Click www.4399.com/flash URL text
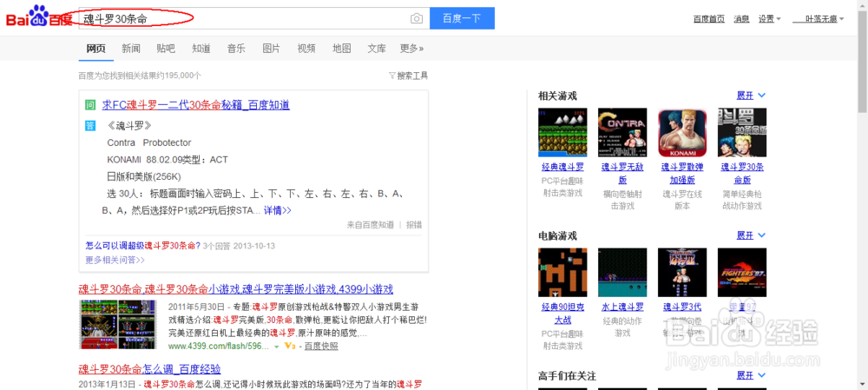Screen dimensions: 868x390 click(x=219, y=347)
